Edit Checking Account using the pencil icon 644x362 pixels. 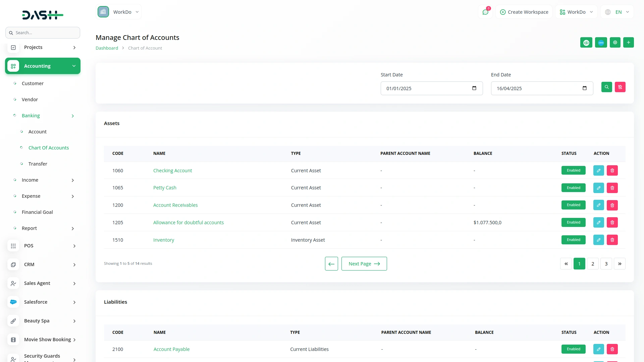598,170
